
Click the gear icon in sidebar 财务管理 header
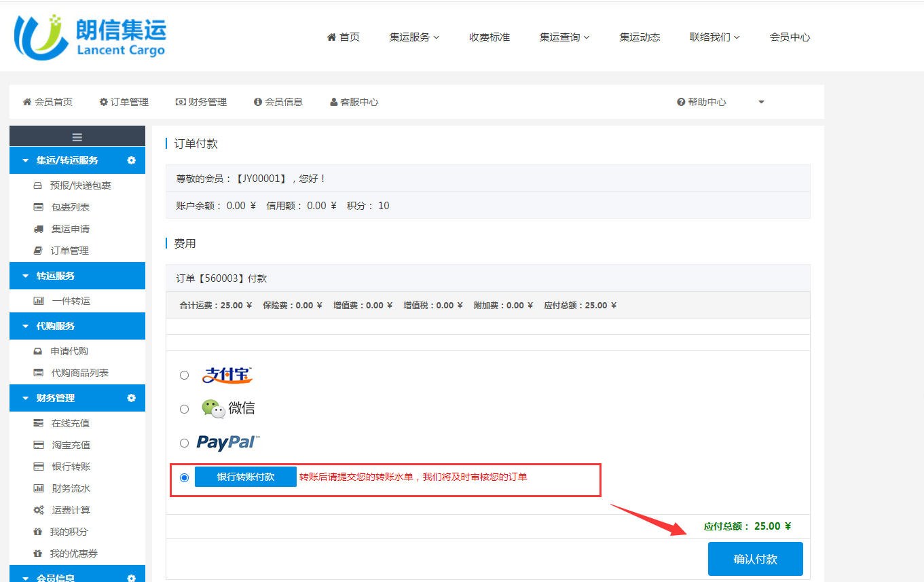click(132, 398)
